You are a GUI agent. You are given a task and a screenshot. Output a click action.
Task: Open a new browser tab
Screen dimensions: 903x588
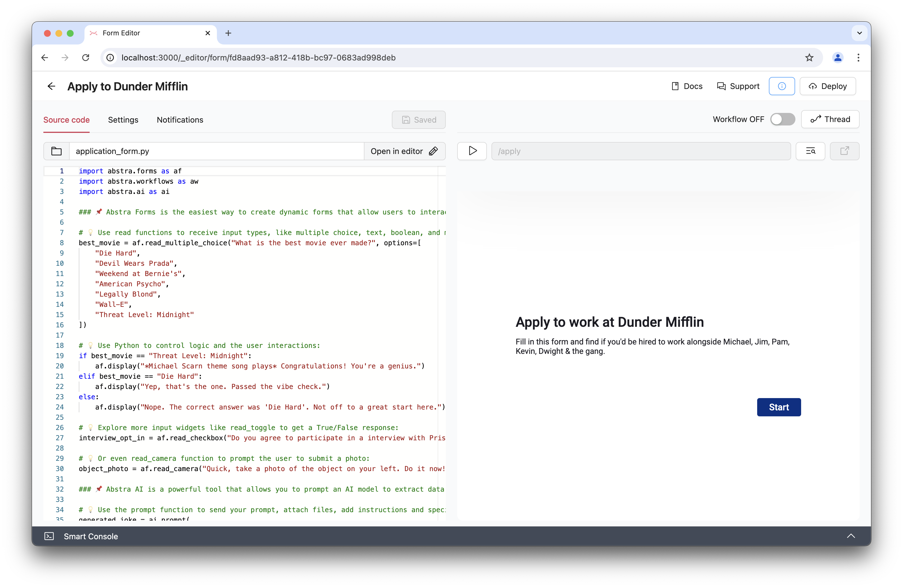pyautogui.click(x=228, y=33)
